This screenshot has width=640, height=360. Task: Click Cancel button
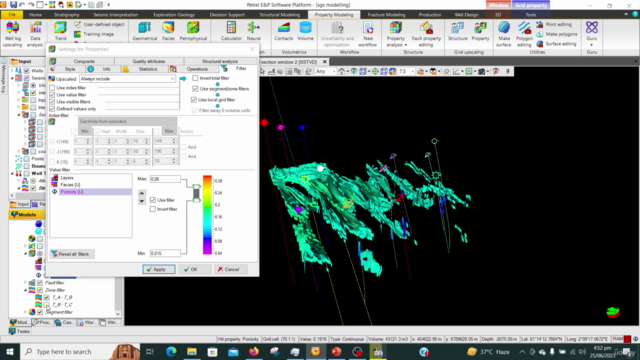(230, 269)
